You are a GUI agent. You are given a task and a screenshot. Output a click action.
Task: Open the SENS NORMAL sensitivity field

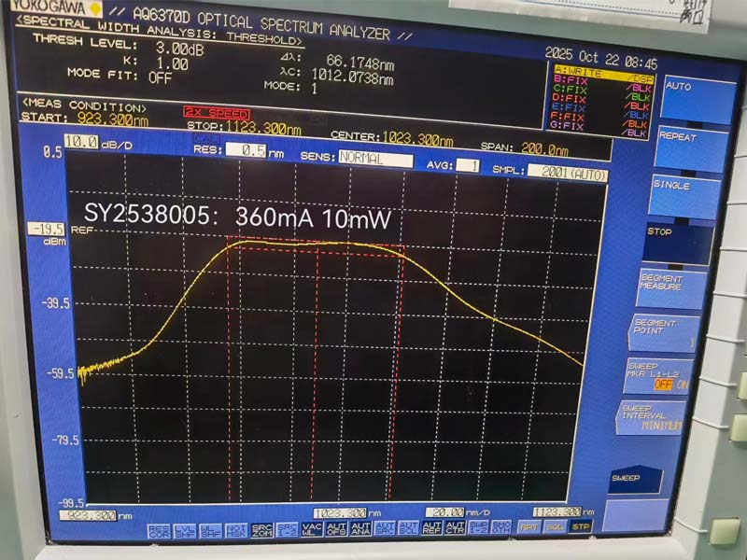pos(374,159)
